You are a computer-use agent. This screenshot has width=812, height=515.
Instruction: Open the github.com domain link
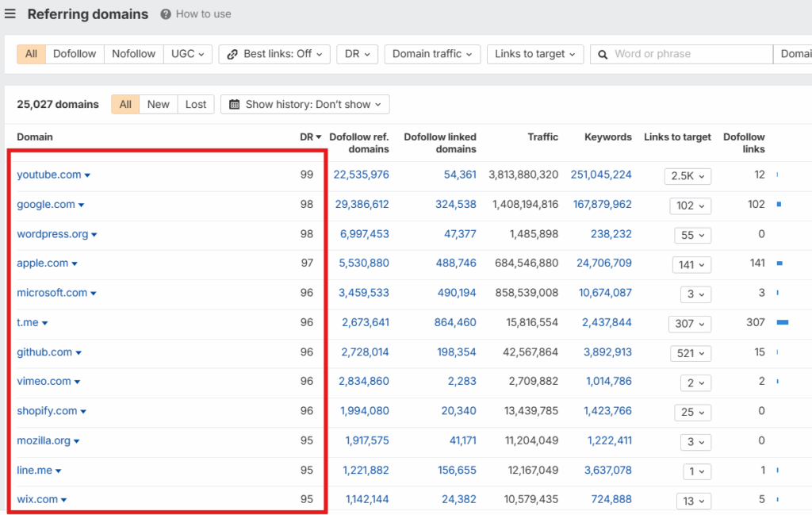point(44,352)
